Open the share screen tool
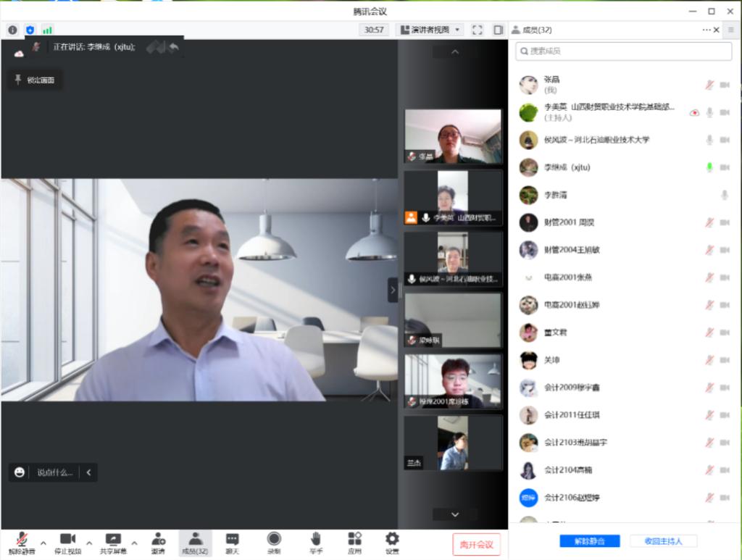 113,539
